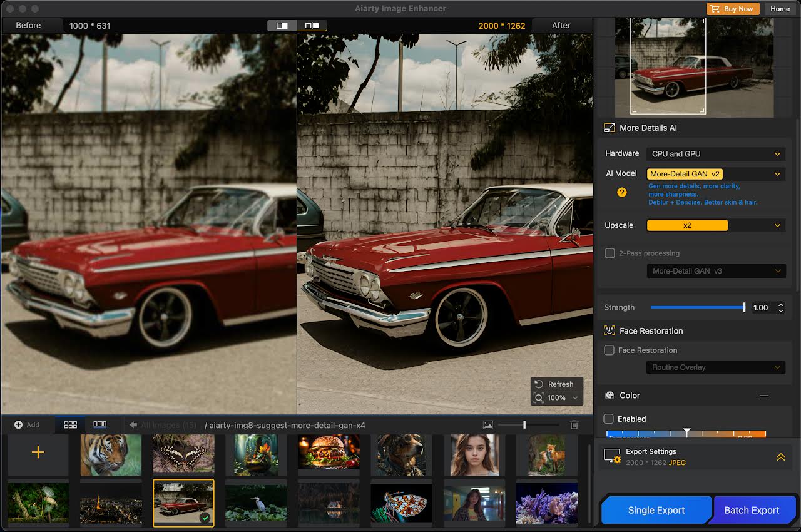
Task: Enable the Color adjustments checkbox
Action: (610, 419)
